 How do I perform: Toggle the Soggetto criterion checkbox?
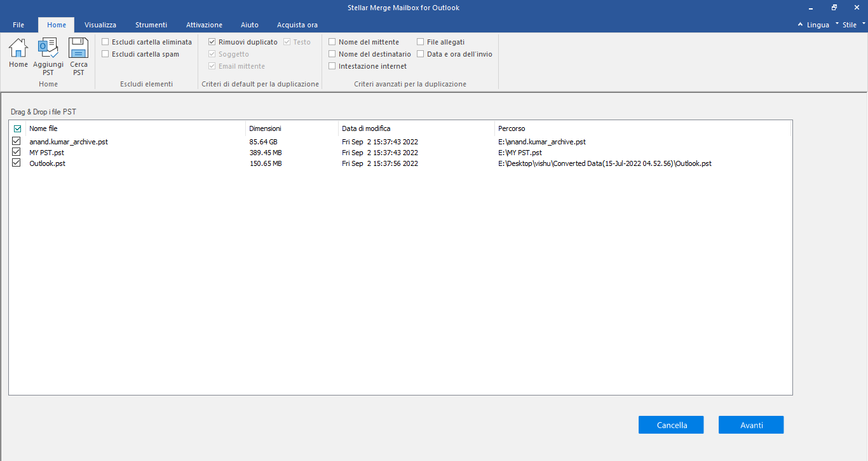pos(212,54)
